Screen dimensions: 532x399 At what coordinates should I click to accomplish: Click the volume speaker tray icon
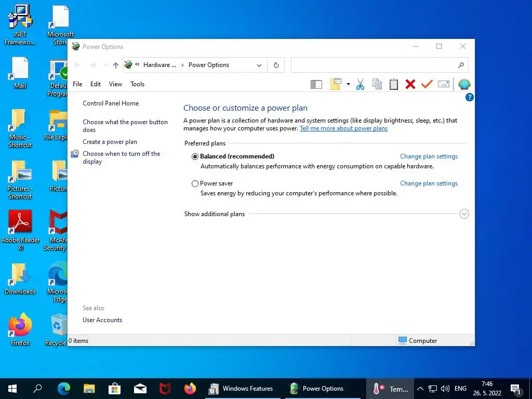click(x=445, y=389)
